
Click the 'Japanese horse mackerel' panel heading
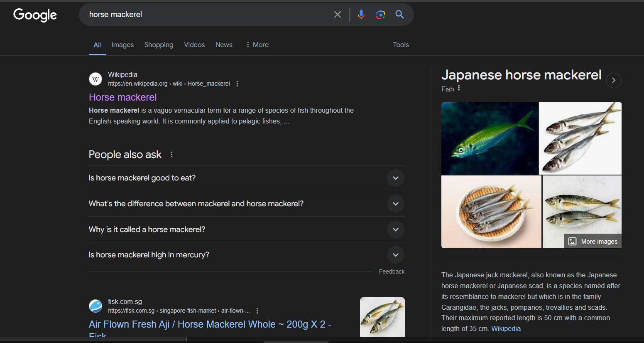click(522, 75)
